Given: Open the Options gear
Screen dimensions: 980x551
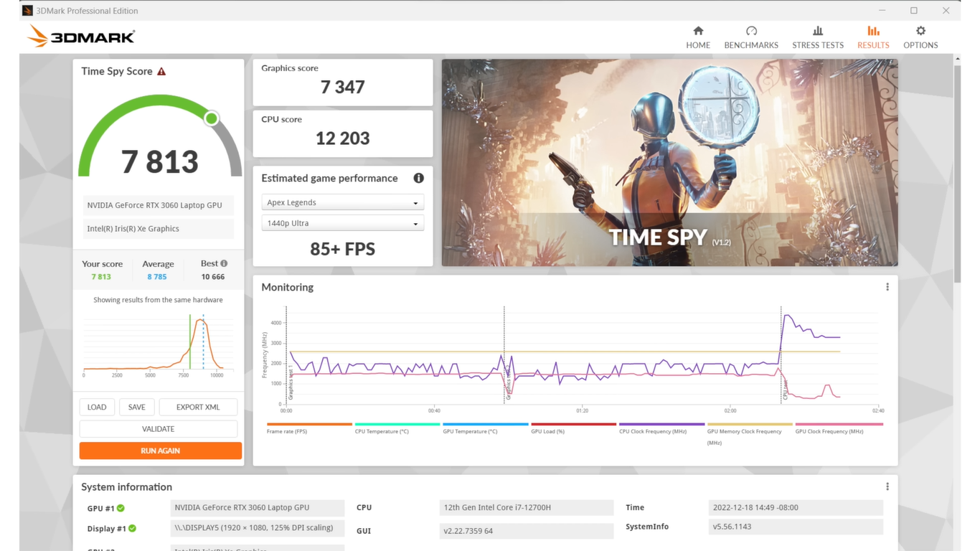Looking at the screenshot, I should click(920, 37).
